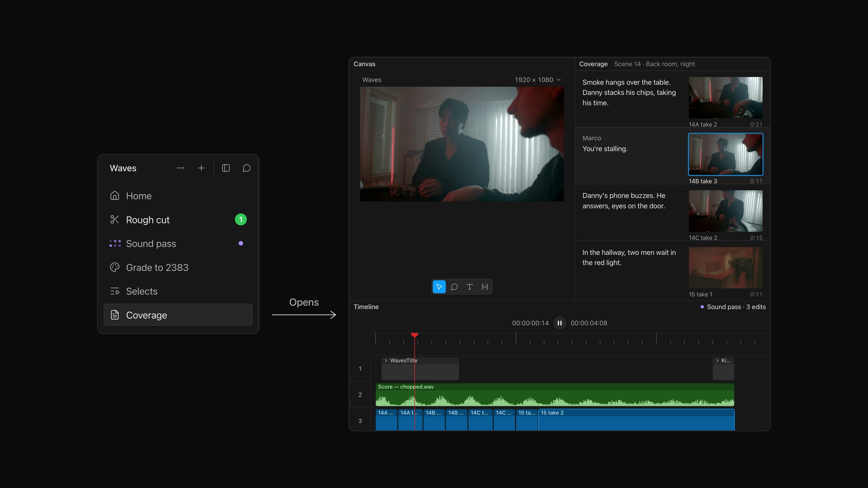Viewport: 868px width, 488px height.
Task: Select the Text tool in canvas toolbar
Action: pyautogui.click(x=469, y=287)
